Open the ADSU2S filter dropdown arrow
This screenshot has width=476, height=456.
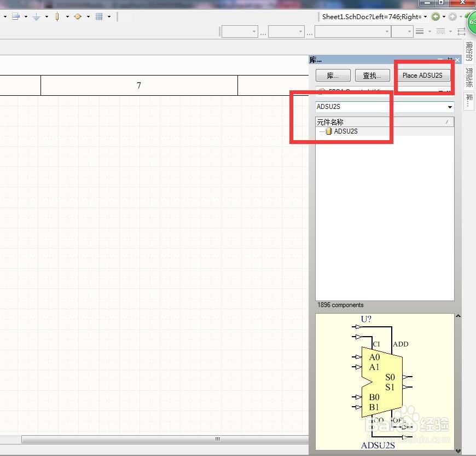pos(450,107)
